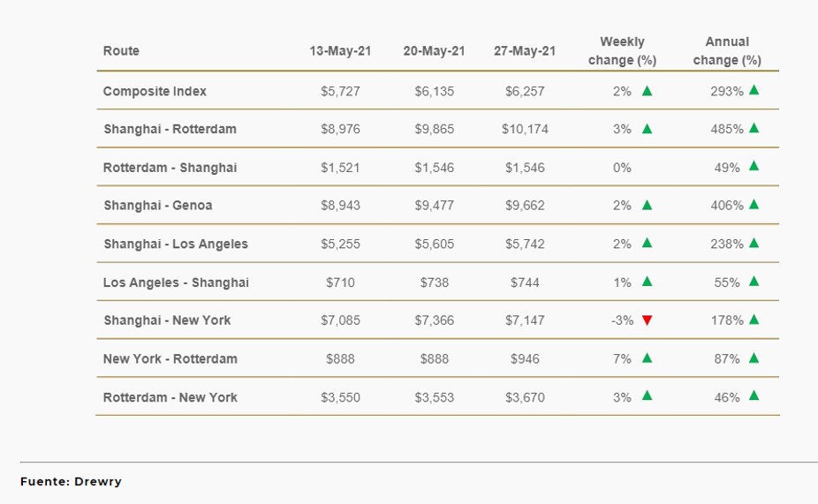Click green arrow next to 7% weekly change

648,357
